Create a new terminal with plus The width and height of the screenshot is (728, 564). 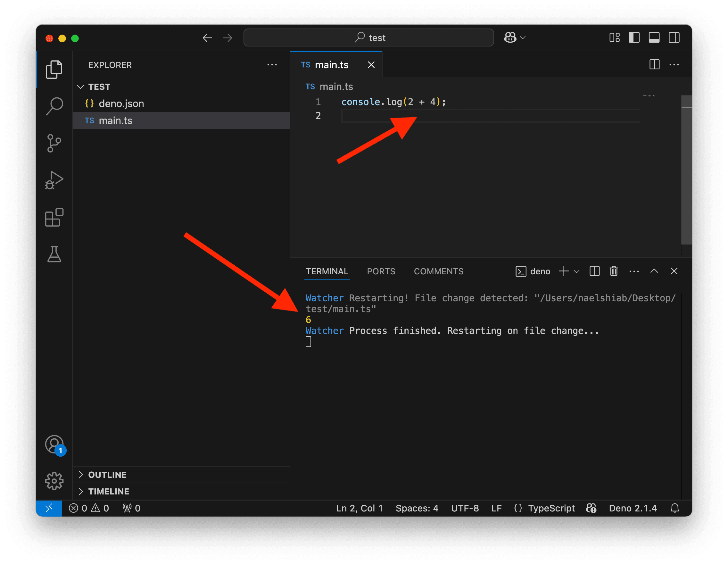click(x=564, y=271)
